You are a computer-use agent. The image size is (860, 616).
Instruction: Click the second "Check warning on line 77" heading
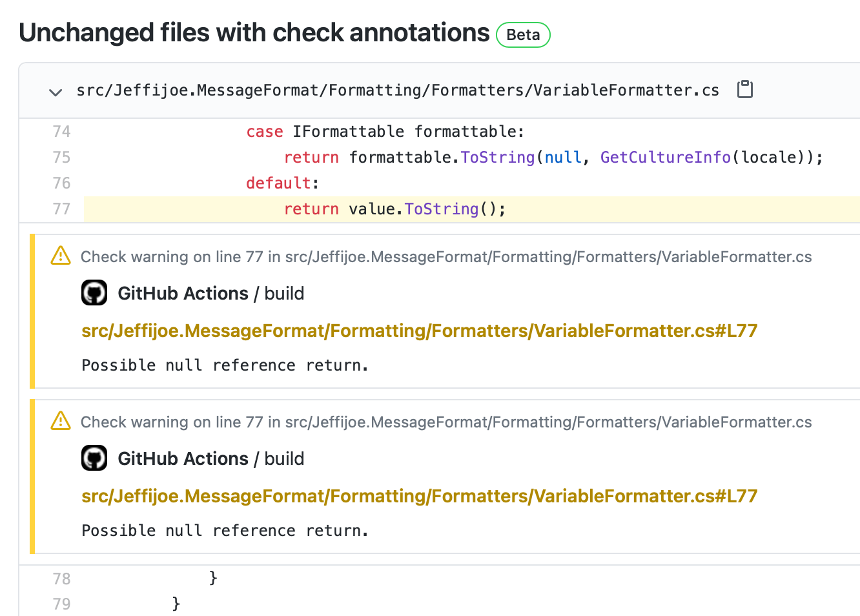tap(446, 422)
